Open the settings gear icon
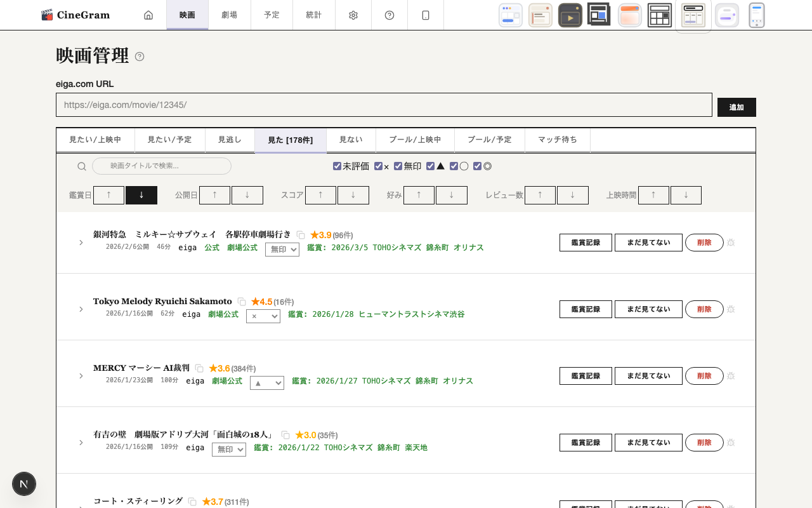Screen dimensions: 812x508 click(353, 15)
